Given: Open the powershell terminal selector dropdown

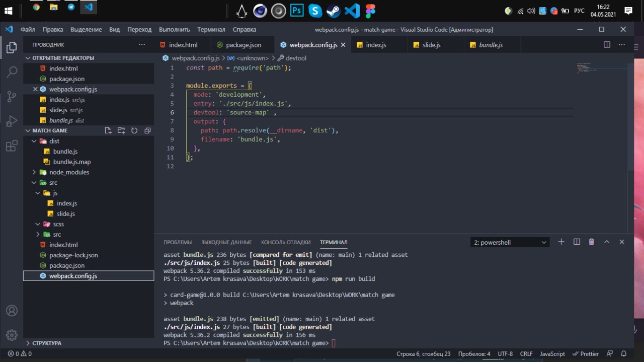Looking at the screenshot, I should coord(510,242).
